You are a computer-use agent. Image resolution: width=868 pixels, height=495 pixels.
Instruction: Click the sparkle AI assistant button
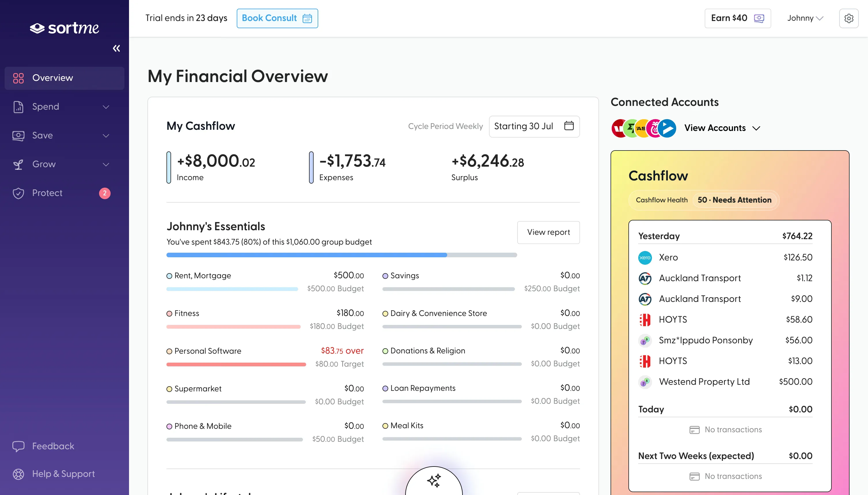(x=434, y=481)
